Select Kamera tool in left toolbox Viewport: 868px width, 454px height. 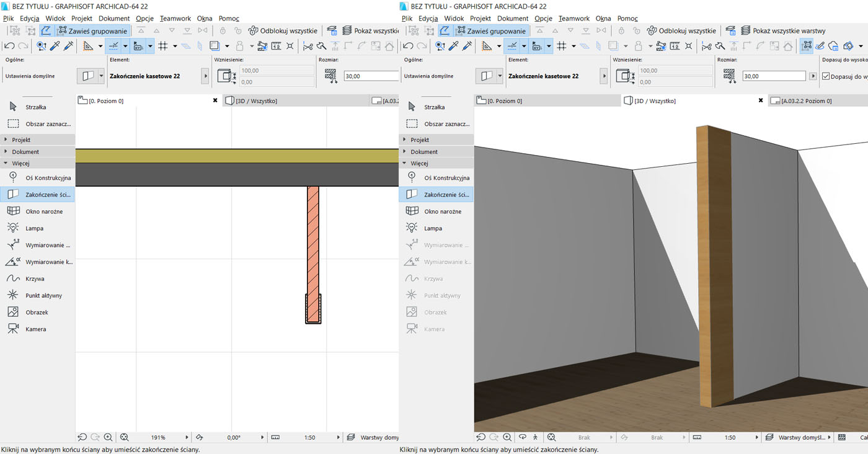click(x=35, y=329)
